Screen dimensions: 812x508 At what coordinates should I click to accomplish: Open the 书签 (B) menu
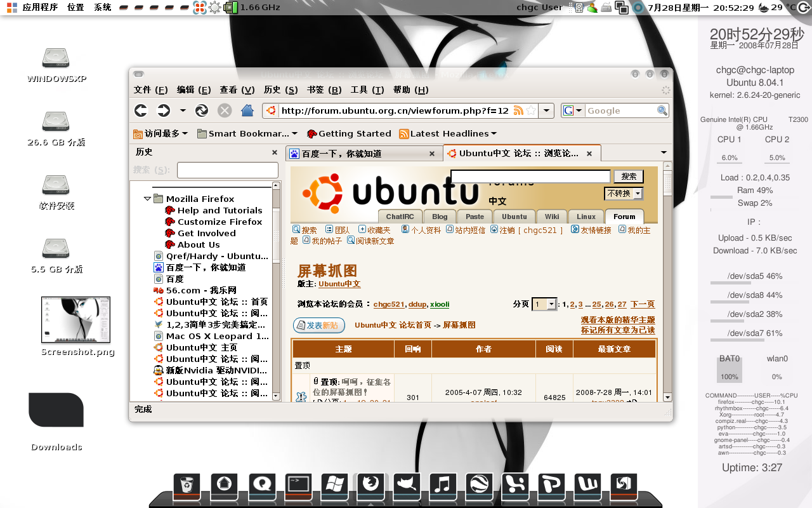tap(324, 90)
